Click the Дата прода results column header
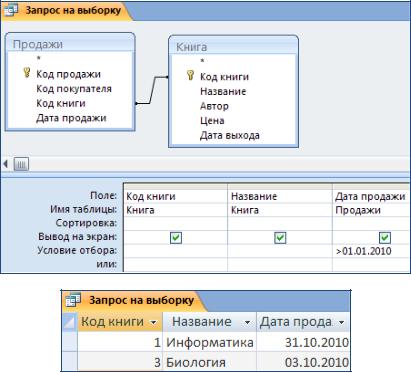411x372 pixels. [x=303, y=322]
